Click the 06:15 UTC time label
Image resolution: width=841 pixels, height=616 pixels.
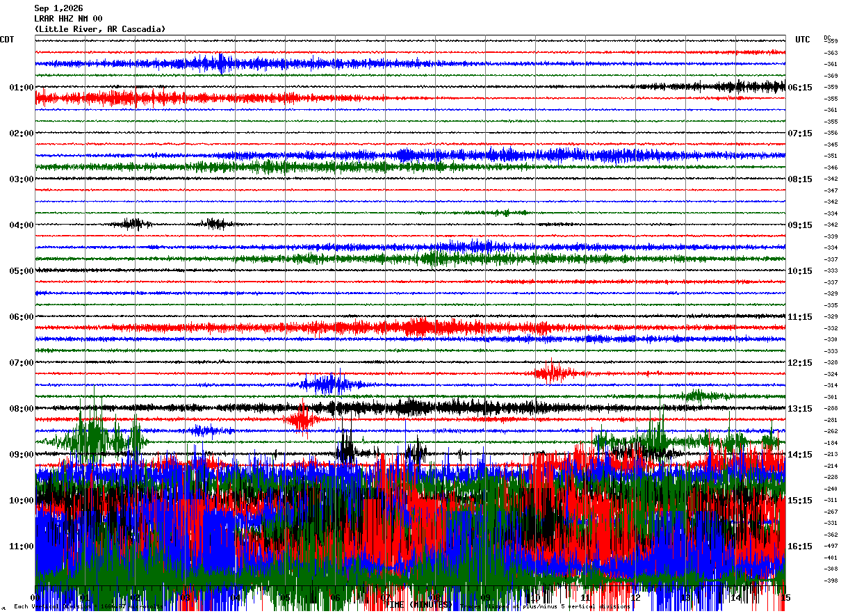click(x=800, y=88)
